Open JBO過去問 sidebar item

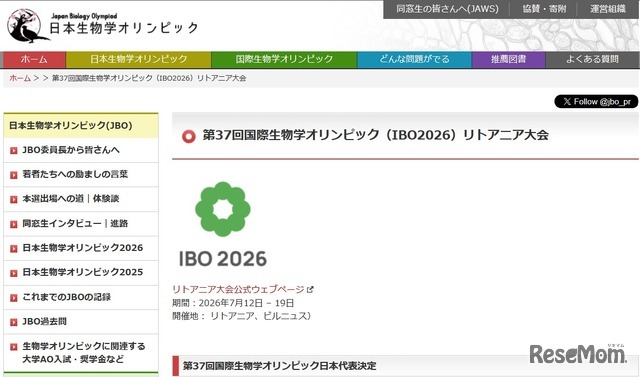tap(81, 322)
